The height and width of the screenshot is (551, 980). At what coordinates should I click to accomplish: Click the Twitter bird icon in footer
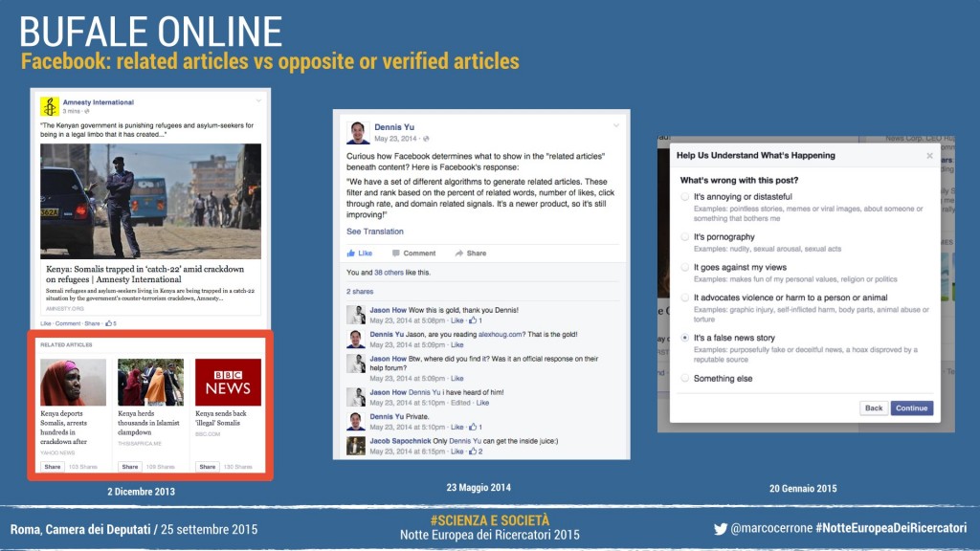[x=720, y=529]
